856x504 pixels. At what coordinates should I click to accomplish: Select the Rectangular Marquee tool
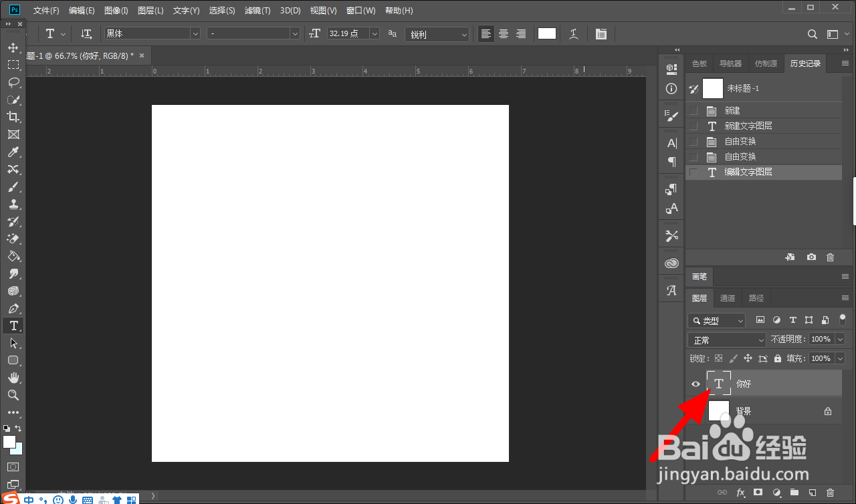point(13,65)
